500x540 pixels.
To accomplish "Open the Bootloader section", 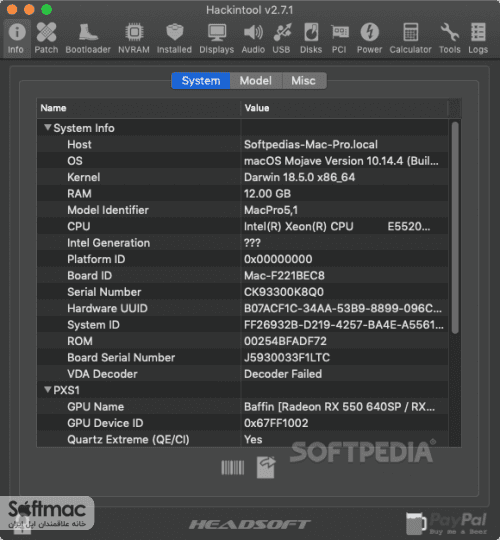I will (88, 38).
